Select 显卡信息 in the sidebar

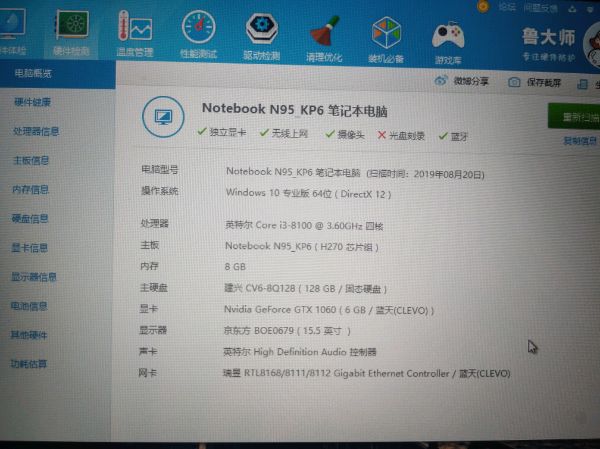click(x=29, y=248)
